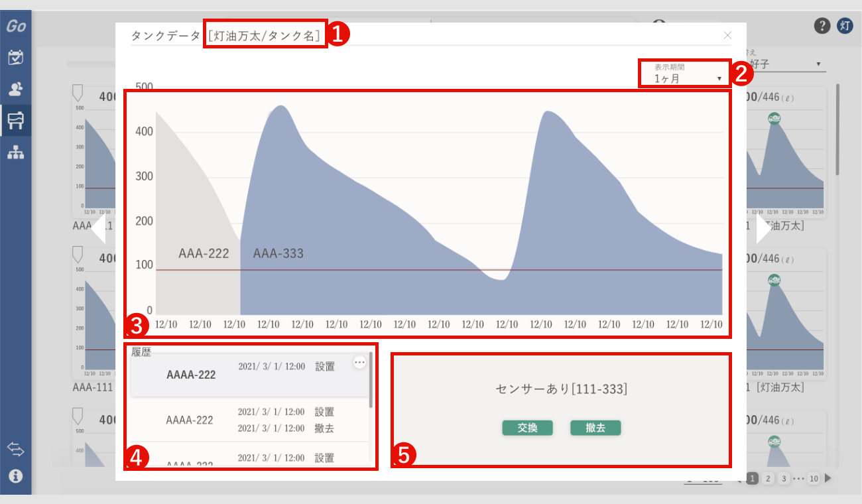Click the 撤去 entry in second history row

point(324,428)
